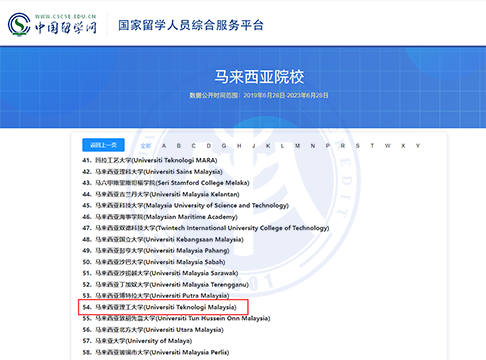The image size is (486, 360).
Task: Filter institutions by letter W
Action: point(387,146)
